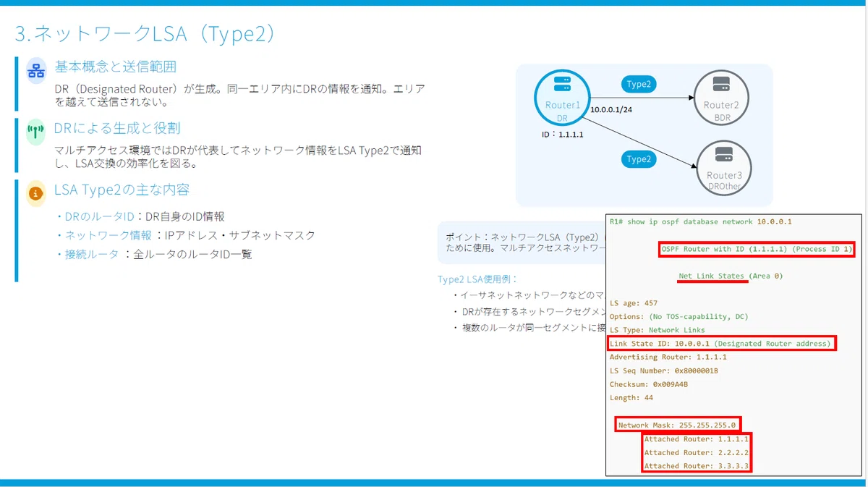This screenshot has height=487, width=868.
Task: Click the lower Type2 label pill
Action: 639,159
